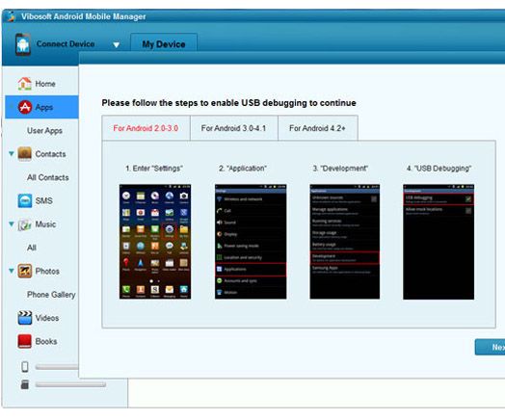This screenshot has width=505, height=420.
Task: Select the For Android 3.0-4.1 tab
Action: coord(234,128)
